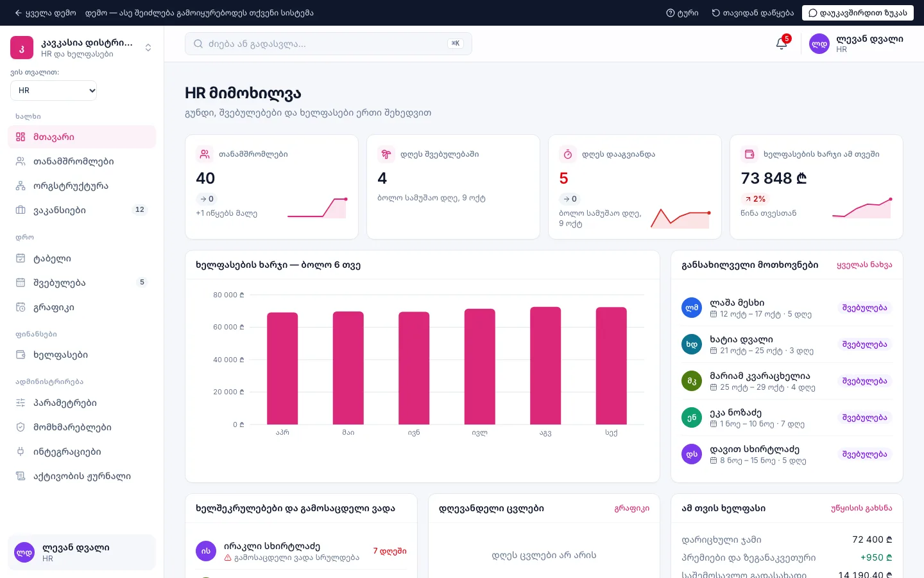This screenshot has height=578, width=924.
Task: Open შვებულება sidebar item with 5 badge
Action: [x=81, y=283]
